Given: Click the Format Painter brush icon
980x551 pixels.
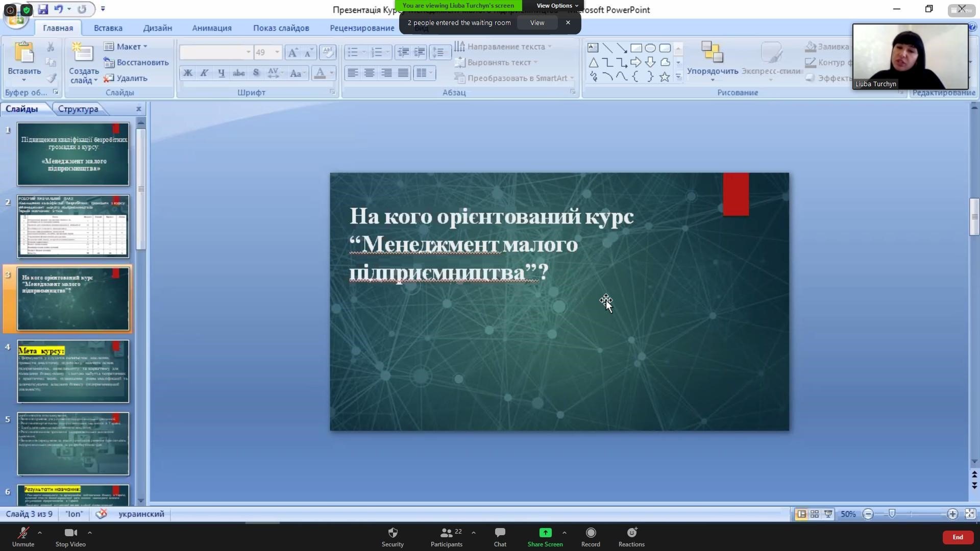Looking at the screenshot, I should [51, 78].
